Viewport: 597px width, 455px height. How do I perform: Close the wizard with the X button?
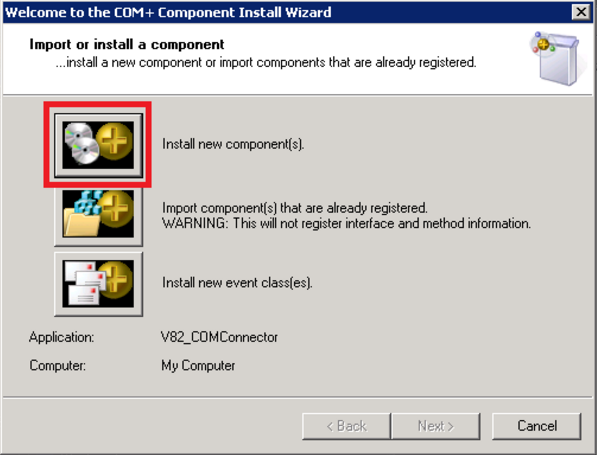point(581,12)
